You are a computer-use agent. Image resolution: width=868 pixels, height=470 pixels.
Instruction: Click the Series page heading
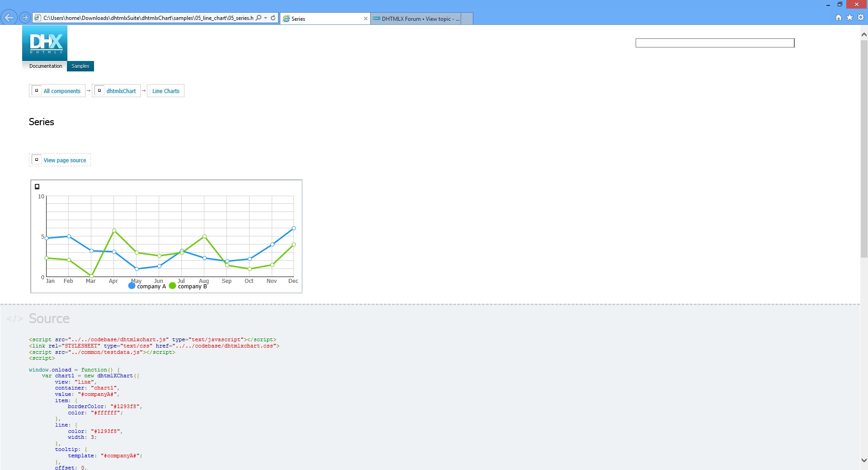(42, 122)
